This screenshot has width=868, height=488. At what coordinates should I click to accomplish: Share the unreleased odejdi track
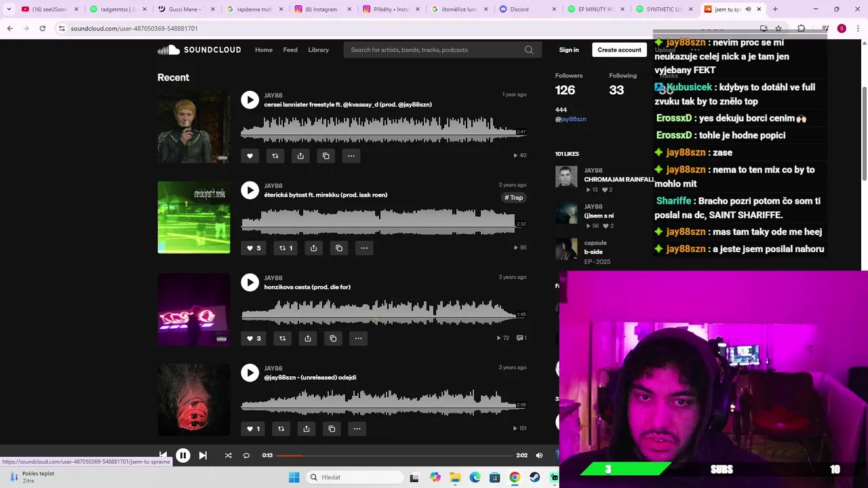(307, 428)
